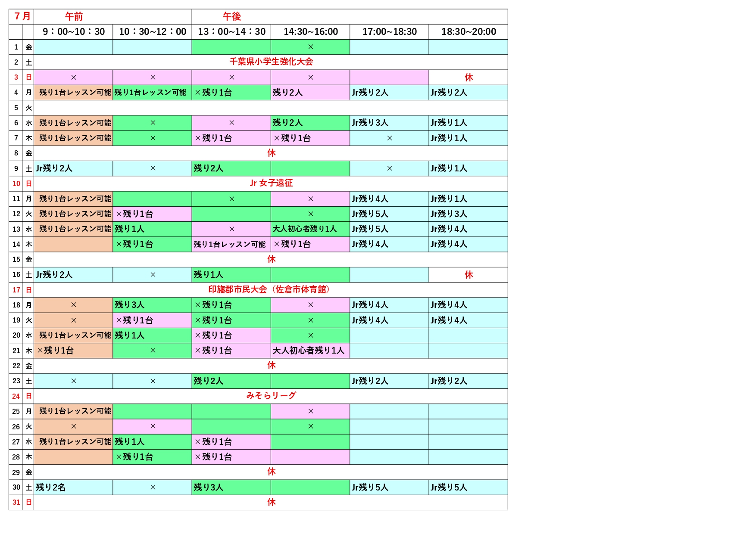Select the 午後 header label

(x=231, y=16)
